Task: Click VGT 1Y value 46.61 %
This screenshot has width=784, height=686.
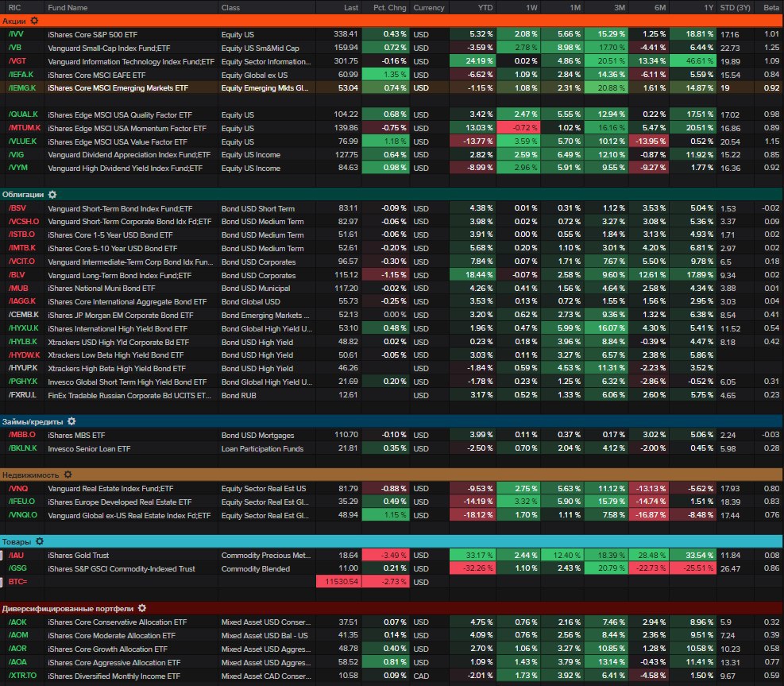Action: [692, 61]
